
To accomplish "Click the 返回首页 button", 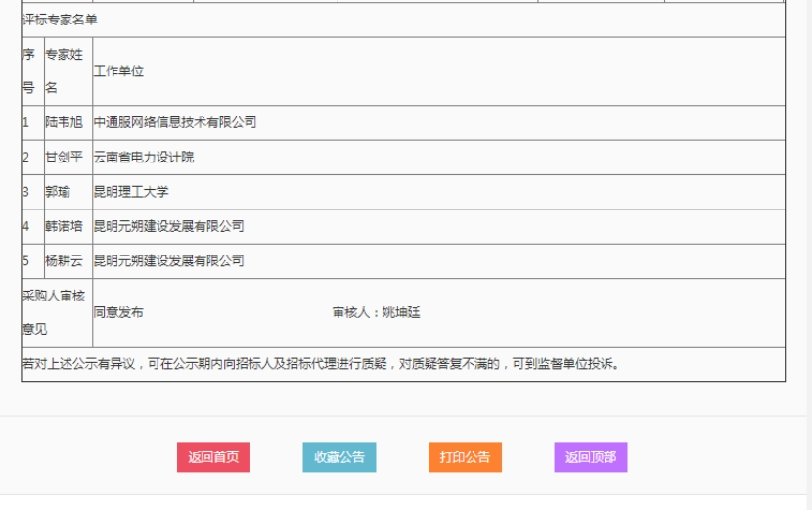I will pos(213,457).
